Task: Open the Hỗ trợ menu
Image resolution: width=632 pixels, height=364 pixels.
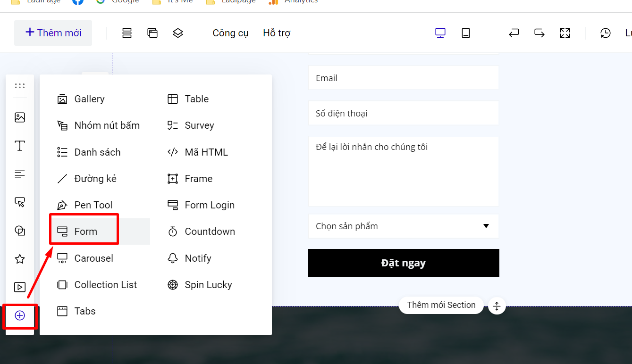Action: point(277,33)
